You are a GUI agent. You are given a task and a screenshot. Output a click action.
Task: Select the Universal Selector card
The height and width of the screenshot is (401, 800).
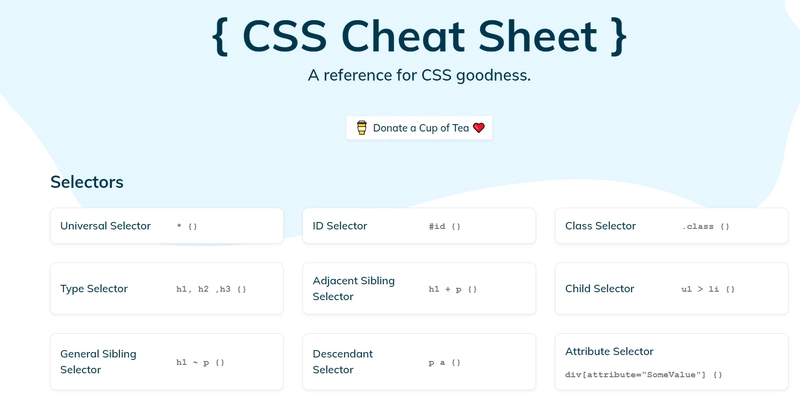(167, 225)
